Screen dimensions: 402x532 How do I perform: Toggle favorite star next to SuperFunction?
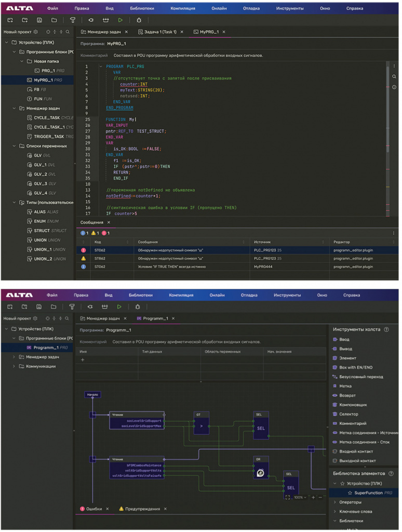click(350, 493)
